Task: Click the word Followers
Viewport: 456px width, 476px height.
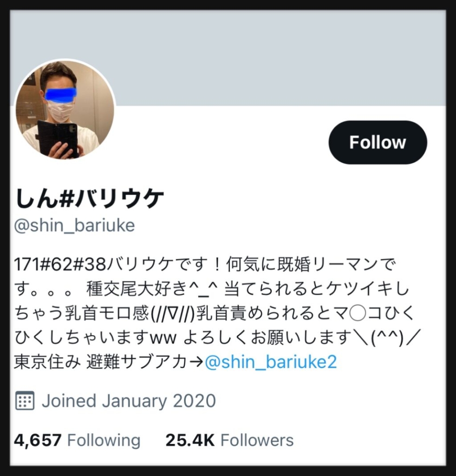Action: click(257, 440)
